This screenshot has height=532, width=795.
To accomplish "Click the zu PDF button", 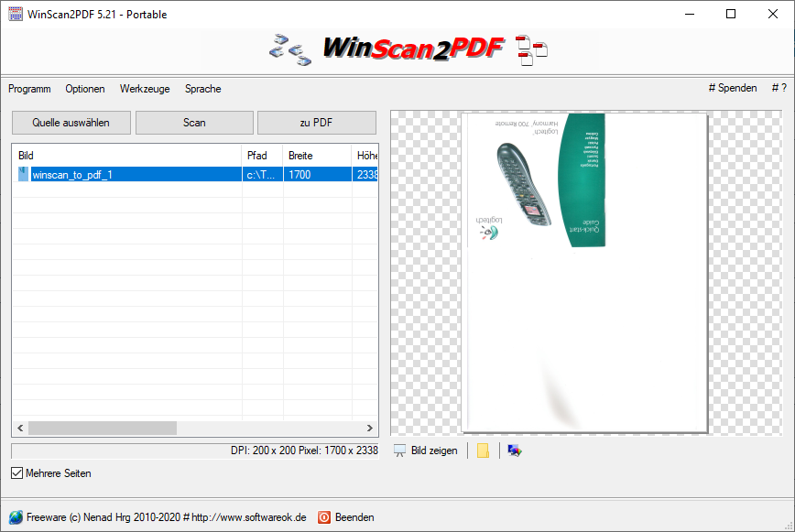I will pos(316,123).
